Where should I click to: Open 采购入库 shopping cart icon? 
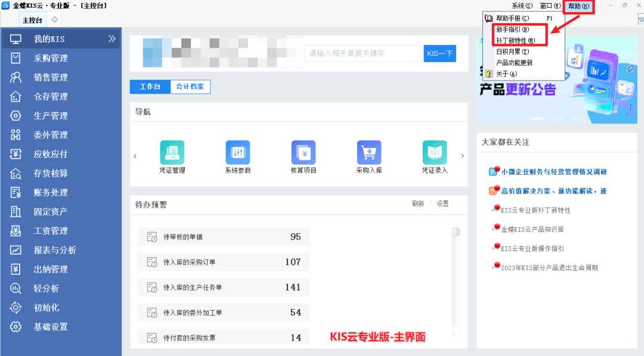pos(369,152)
